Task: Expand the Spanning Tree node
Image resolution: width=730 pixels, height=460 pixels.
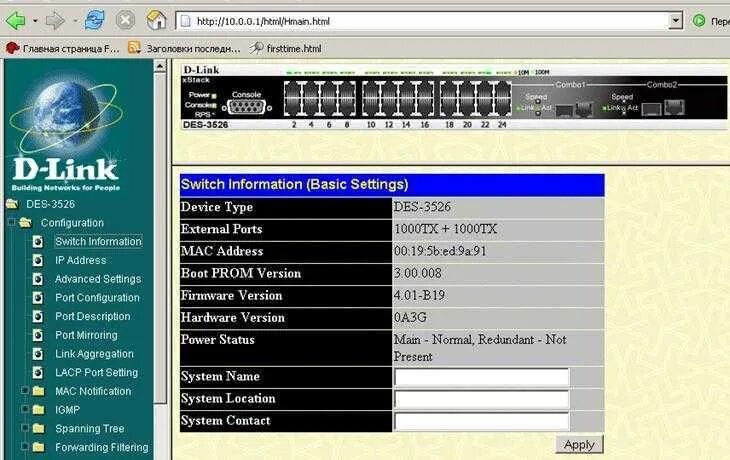Action: tap(25, 427)
